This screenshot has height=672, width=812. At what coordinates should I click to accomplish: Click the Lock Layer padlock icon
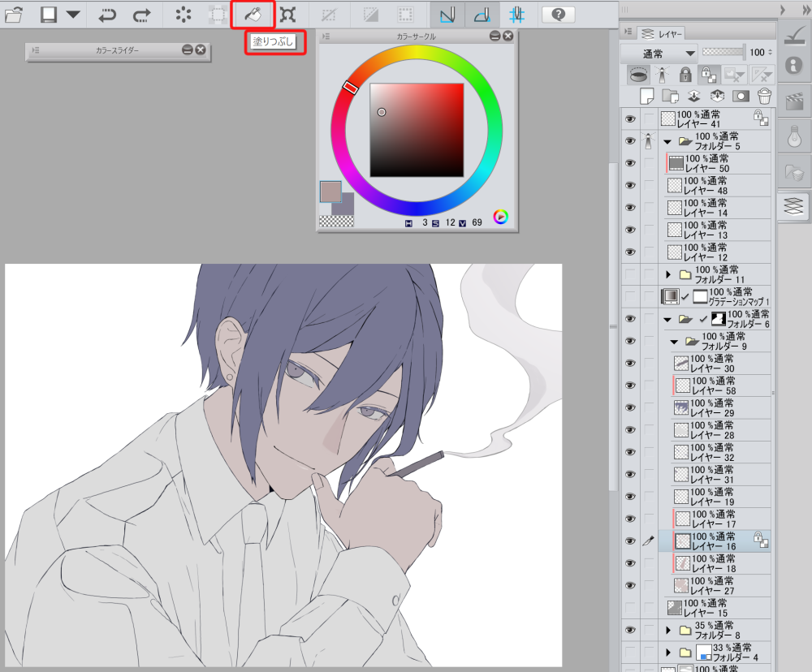click(685, 75)
